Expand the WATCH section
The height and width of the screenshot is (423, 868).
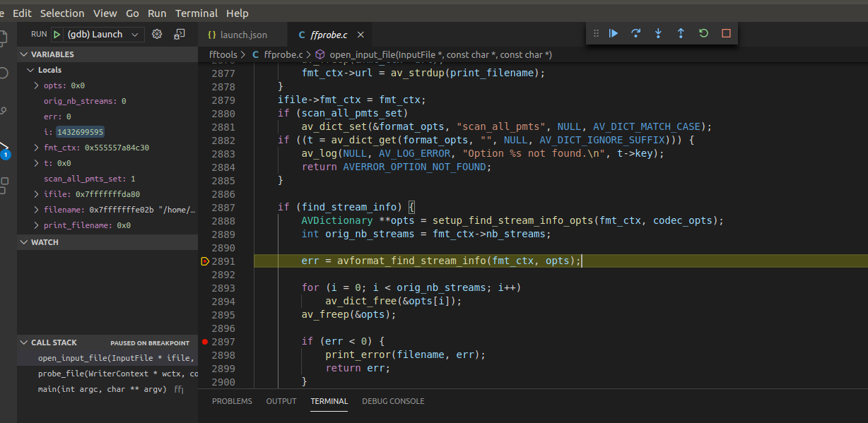point(107,242)
